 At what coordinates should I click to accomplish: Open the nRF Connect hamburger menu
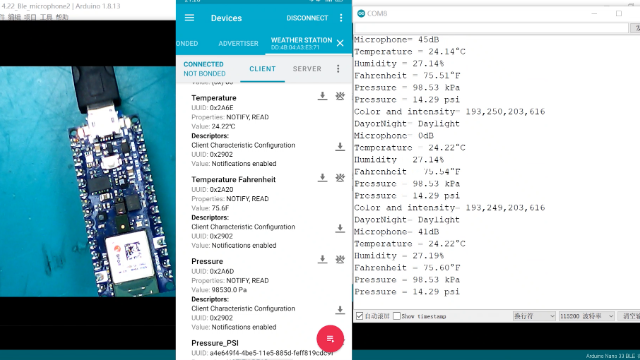(x=189, y=18)
